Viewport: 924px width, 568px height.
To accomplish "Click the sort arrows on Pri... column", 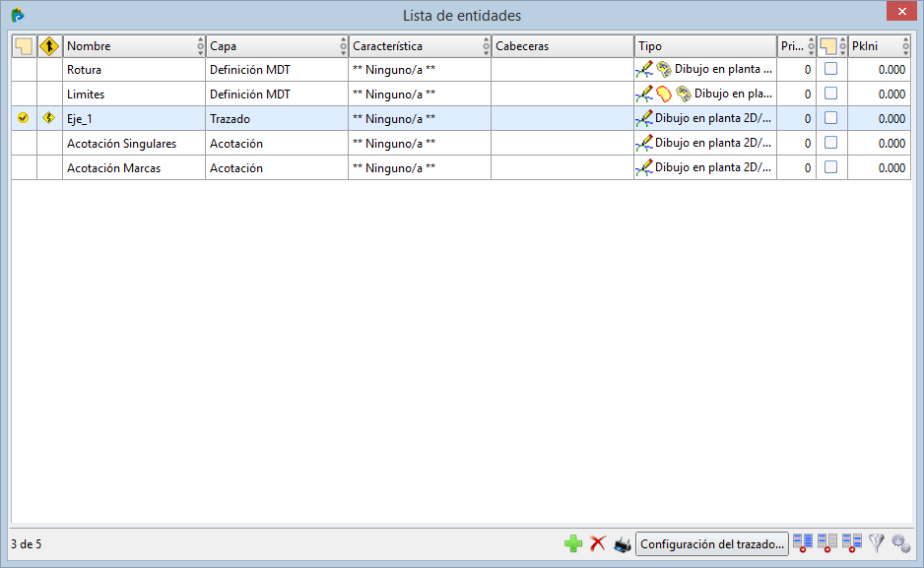I will 811,46.
